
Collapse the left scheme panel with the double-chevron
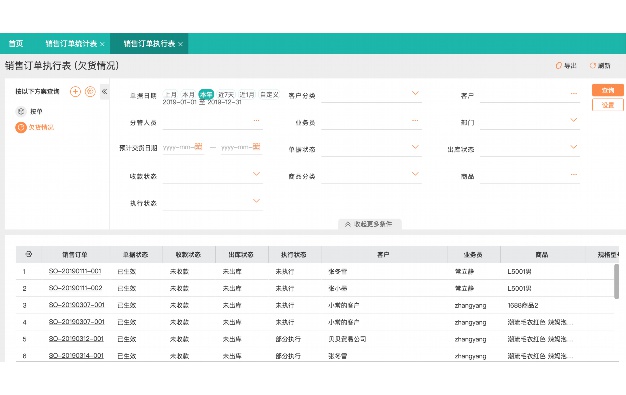104,91
